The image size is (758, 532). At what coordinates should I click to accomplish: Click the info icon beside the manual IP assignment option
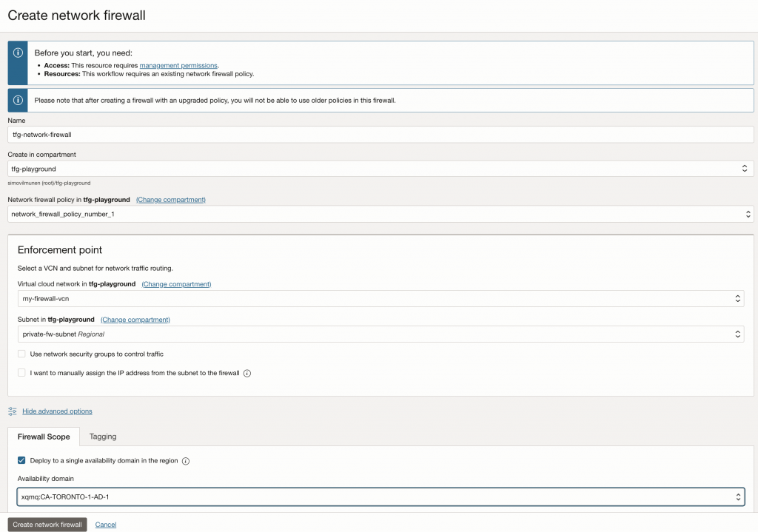click(x=248, y=373)
